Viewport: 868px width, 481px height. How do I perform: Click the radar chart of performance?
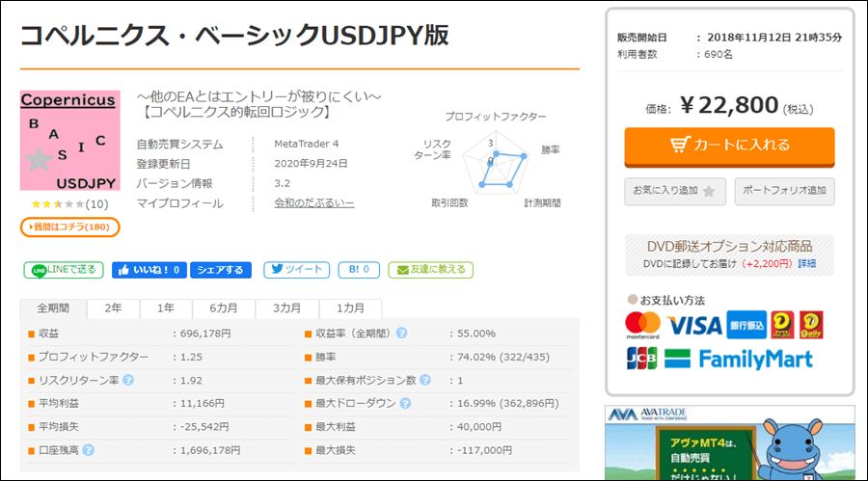(496, 162)
